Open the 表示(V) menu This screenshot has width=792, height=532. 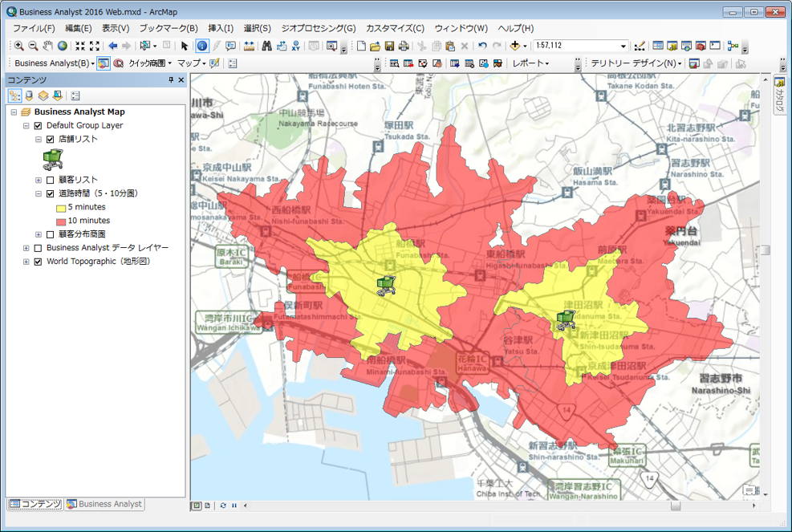tap(116, 28)
